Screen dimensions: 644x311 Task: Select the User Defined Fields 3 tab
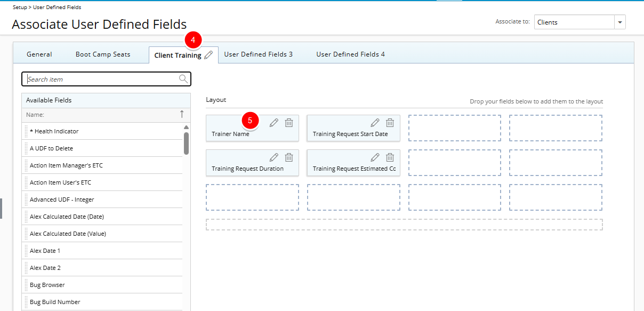click(x=258, y=54)
